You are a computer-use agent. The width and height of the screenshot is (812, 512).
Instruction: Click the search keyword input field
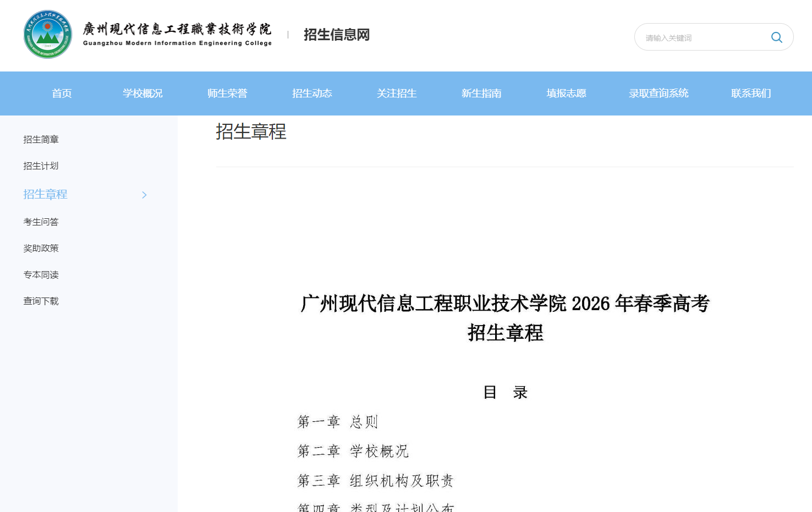click(x=699, y=37)
